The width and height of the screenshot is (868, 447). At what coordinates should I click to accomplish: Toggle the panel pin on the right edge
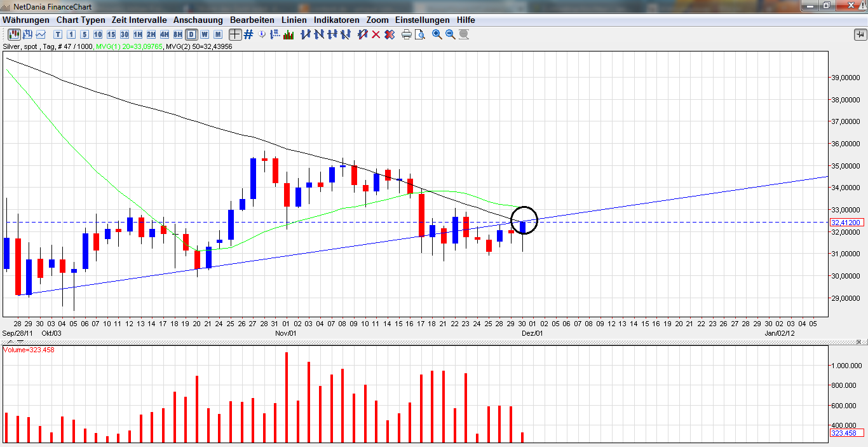[x=859, y=35]
